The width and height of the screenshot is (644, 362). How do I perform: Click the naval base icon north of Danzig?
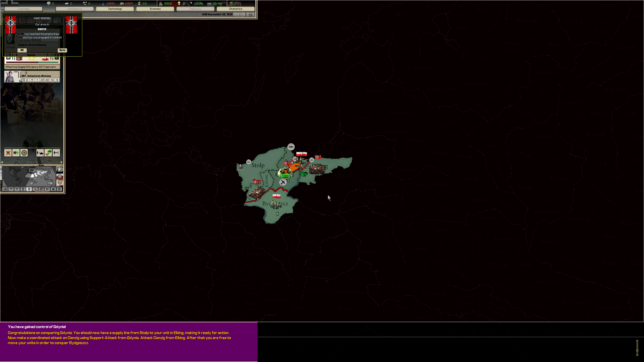[291, 147]
